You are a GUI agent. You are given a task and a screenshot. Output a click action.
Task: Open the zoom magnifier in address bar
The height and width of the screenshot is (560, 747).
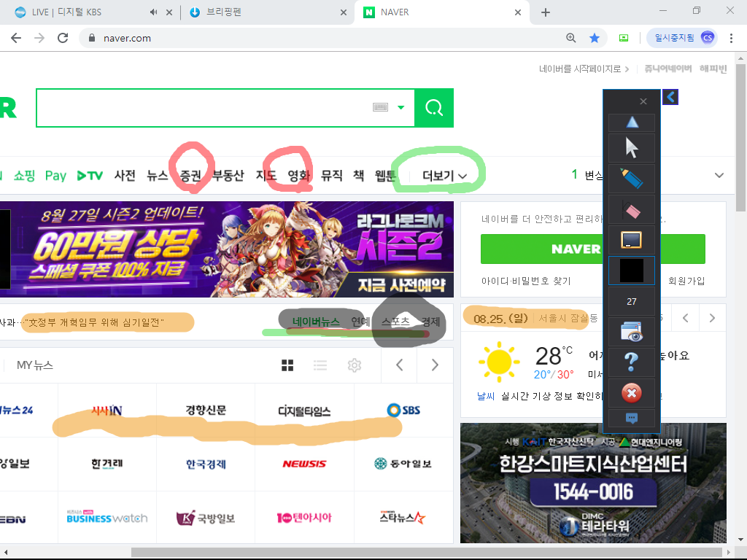pyautogui.click(x=570, y=38)
